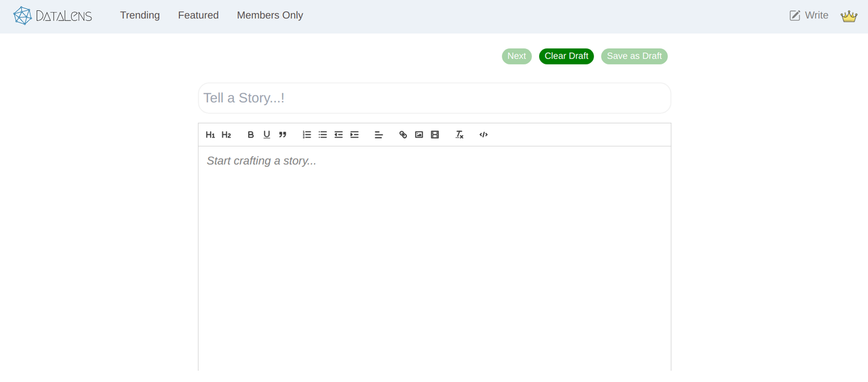Toggle bold formatting
Viewport: 868px width, 382px height.
(250, 134)
